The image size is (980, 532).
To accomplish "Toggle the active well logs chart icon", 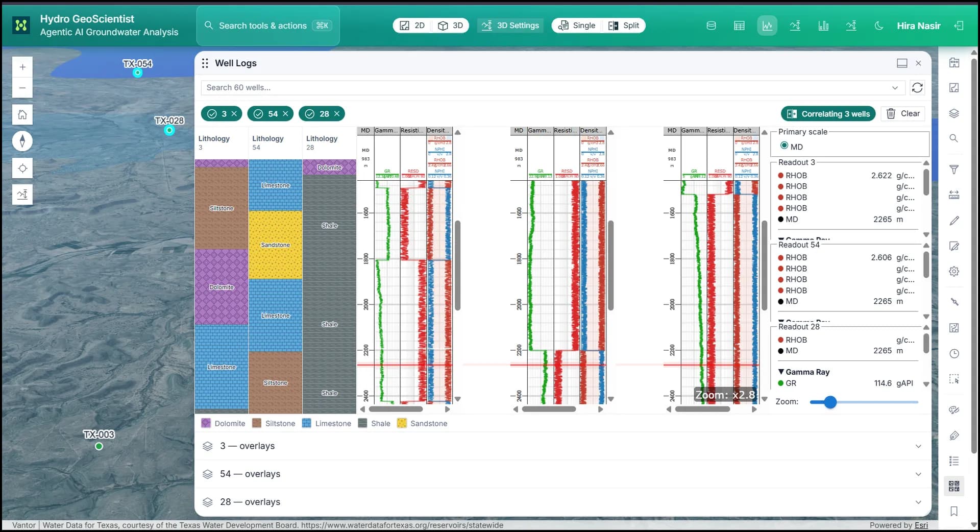I will click(767, 26).
